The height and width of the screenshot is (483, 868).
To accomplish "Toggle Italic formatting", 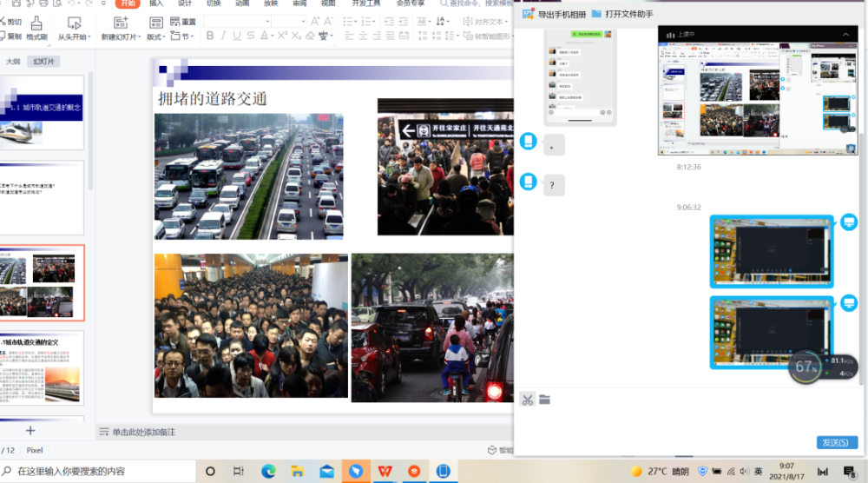I will coord(223,36).
